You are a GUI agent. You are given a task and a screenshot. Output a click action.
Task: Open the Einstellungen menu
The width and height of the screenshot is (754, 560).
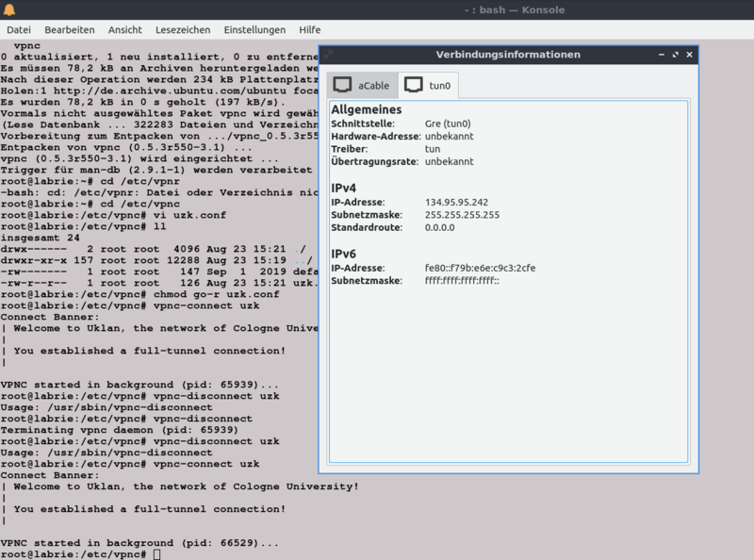(254, 30)
